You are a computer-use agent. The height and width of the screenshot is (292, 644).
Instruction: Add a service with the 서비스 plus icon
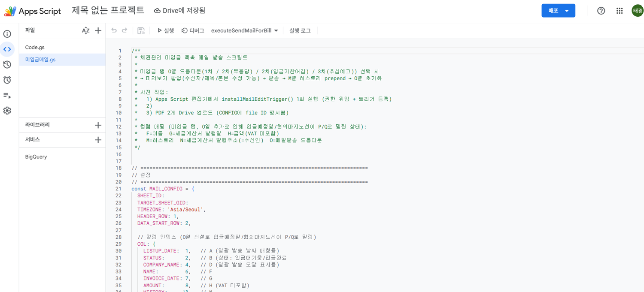[x=98, y=140]
